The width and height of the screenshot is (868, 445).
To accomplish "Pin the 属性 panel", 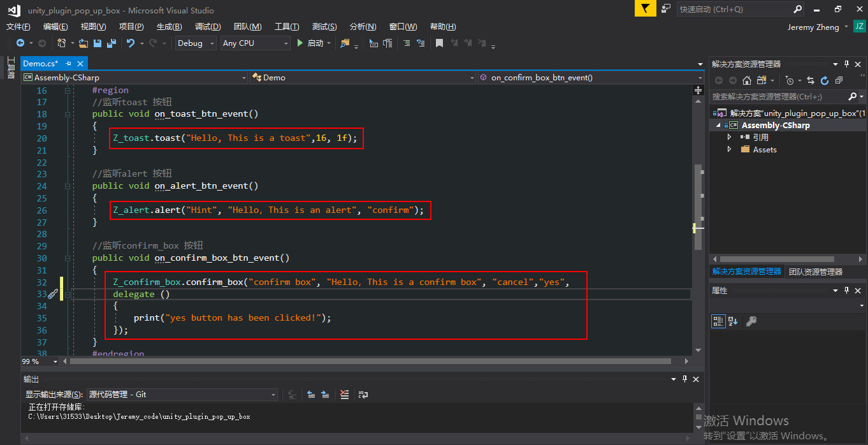I will [847, 291].
